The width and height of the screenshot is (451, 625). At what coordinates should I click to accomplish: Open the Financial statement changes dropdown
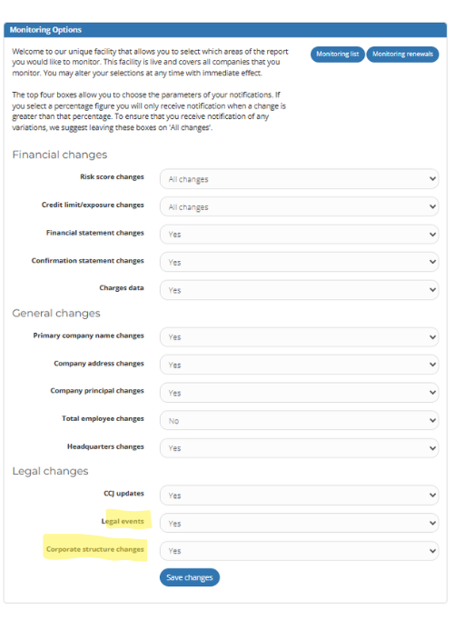pyautogui.click(x=299, y=234)
